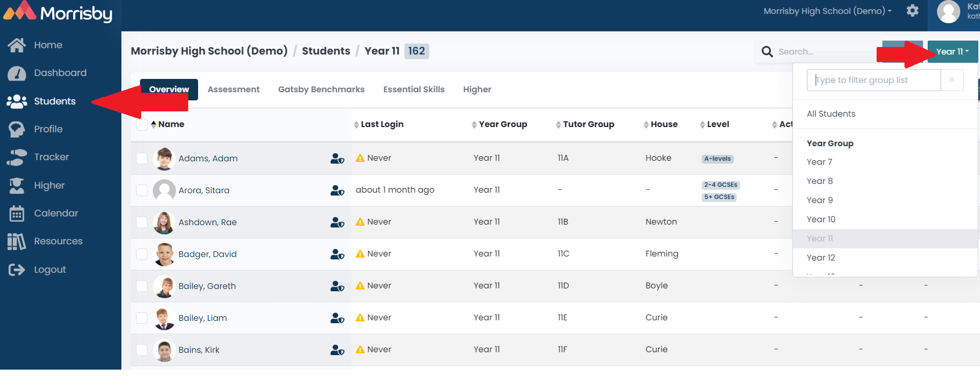Tick checkbox for Adams, Adam
Viewport: 980px width, 376px height.
[142, 158]
